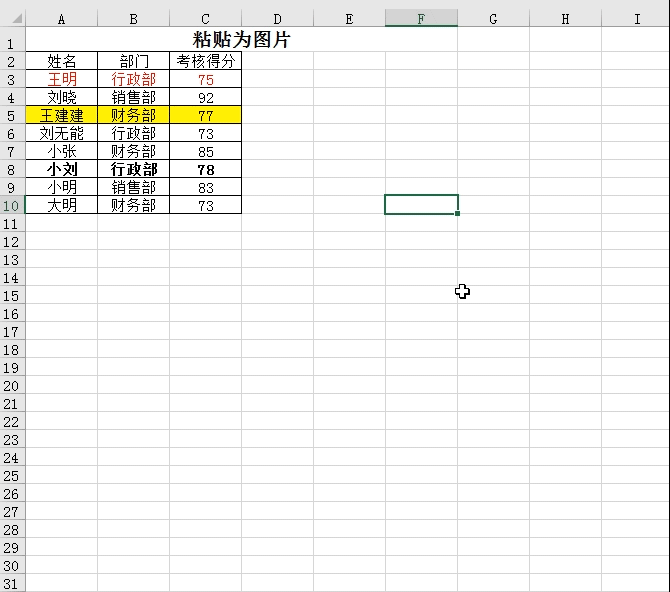670x592 pixels.
Task: Select the score cell 83
Action: point(206,187)
